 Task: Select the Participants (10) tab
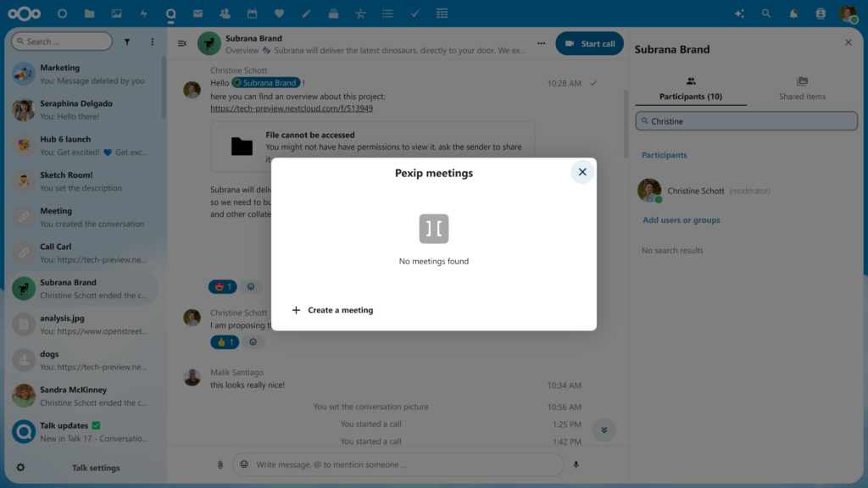click(x=691, y=91)
